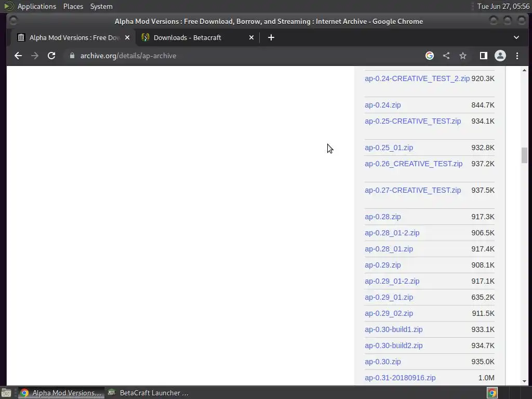
Task: Open the Applications menu
Action: (x=37, y=6)
